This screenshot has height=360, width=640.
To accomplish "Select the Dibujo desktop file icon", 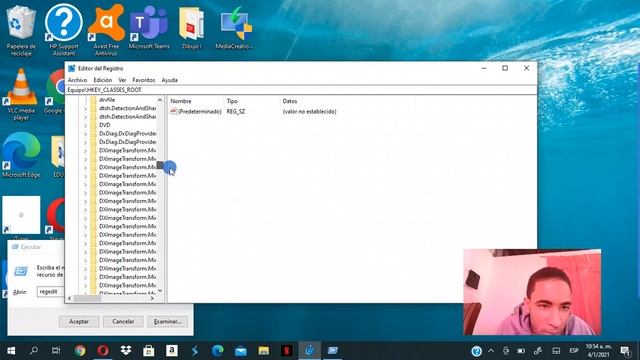I will coord(191,28).
